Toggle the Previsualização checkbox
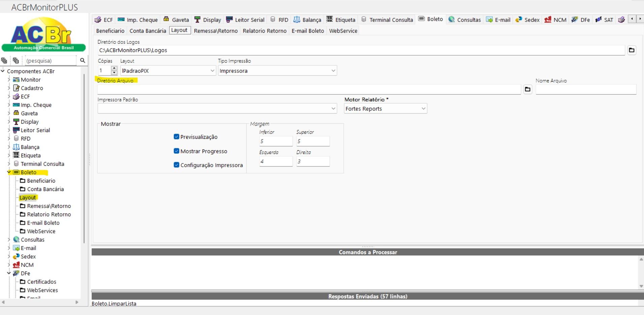 click(x=176, y=136)
